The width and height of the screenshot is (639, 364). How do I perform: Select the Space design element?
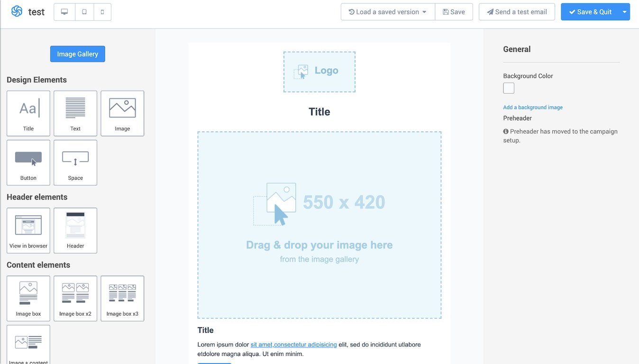click(75, 163)
